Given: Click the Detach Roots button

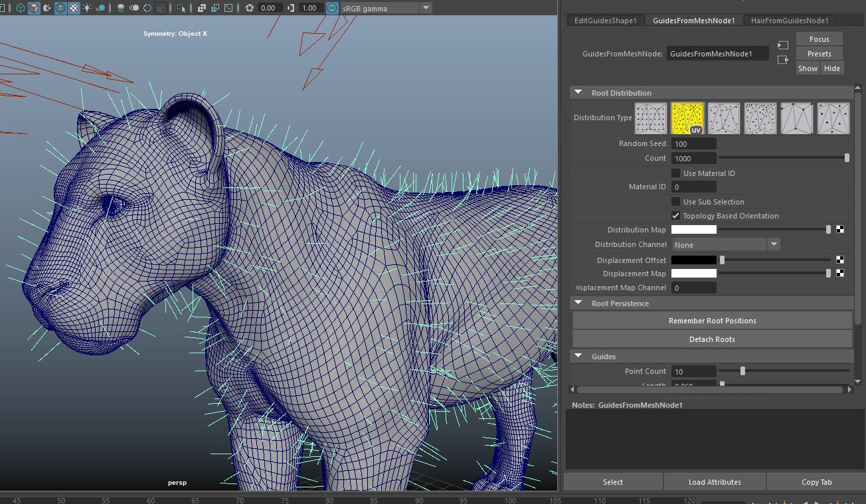Looking at the screenshot, I should click(x=712, y=339).
